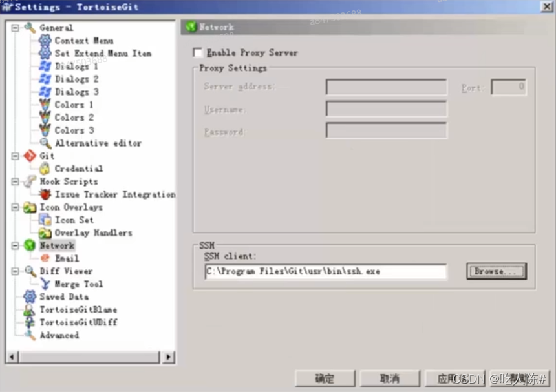
Task: Click the tree's right scroll arrow
Action: coord(169,357)
